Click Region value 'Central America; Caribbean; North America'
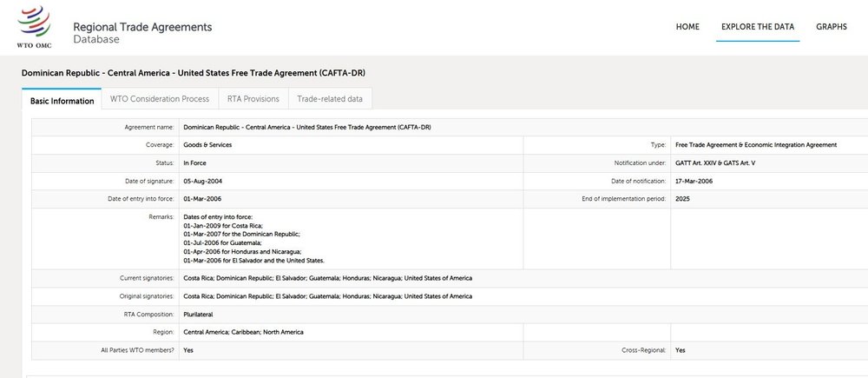 coord(244,332)
